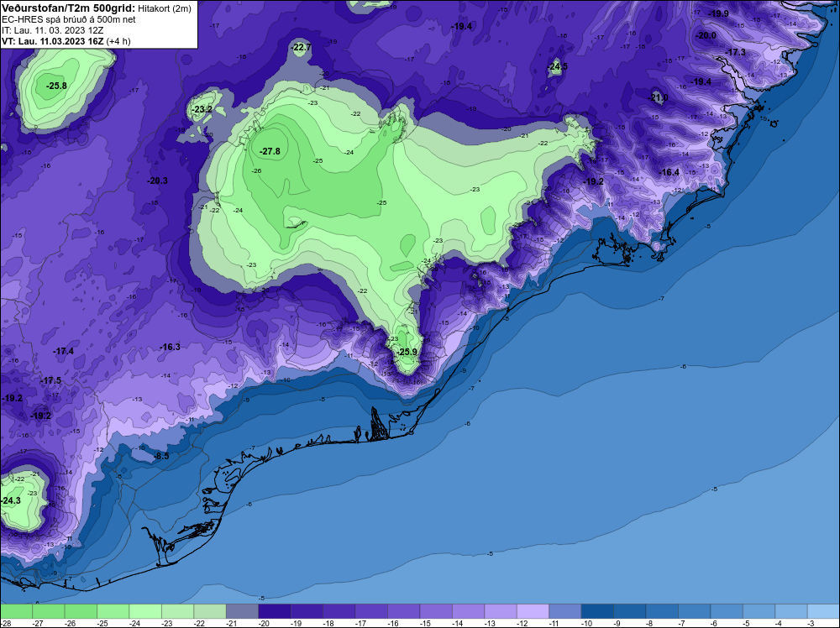
Task: Click the -23.2 temperature label
Action: coord(202,109)
